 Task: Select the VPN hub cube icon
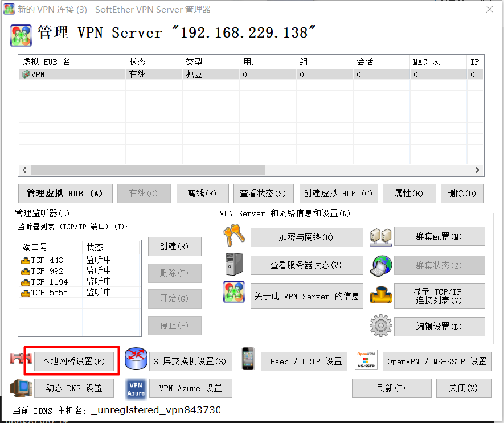pyautogui.click(x=26, y=75)
